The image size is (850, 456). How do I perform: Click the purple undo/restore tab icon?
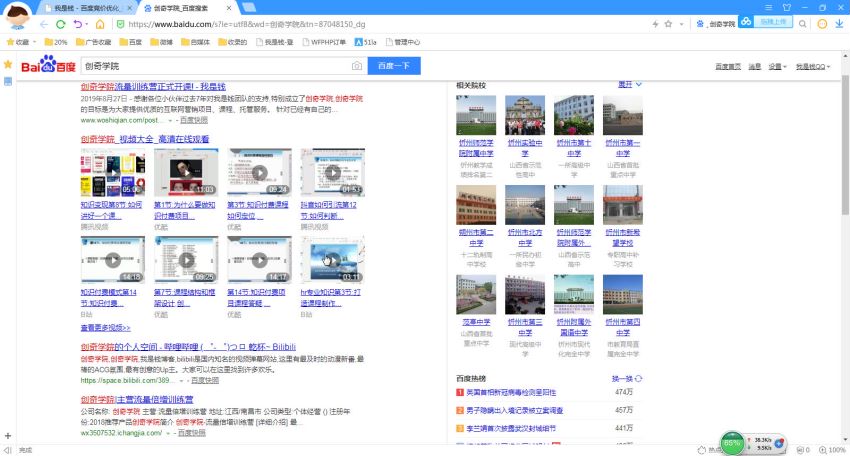pos(78,24)
